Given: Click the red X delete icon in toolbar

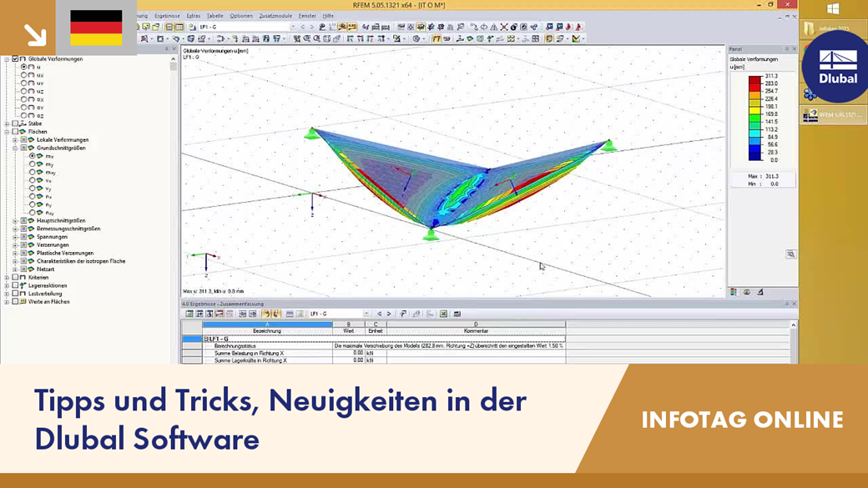Looking at the screenshot, I should click(x=504, y=27).
